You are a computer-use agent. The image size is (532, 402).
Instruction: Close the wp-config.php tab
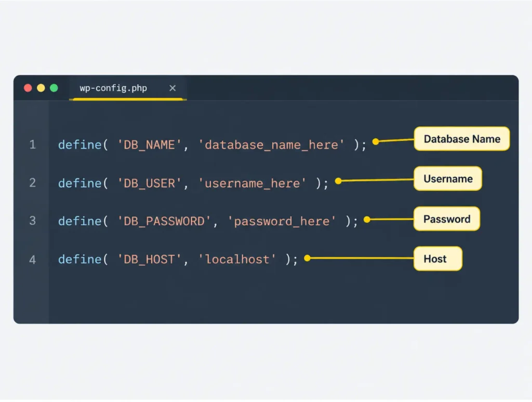[172, 88]
